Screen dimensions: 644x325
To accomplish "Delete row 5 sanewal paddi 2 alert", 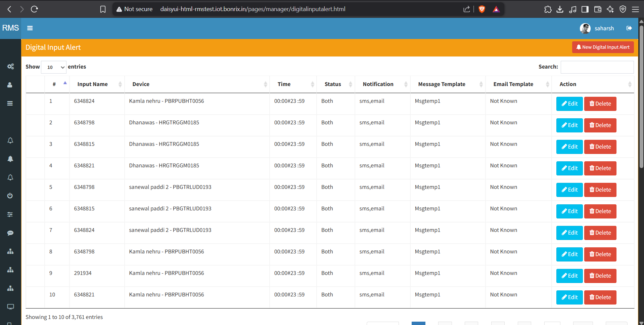I will click(x=600, y=190).
